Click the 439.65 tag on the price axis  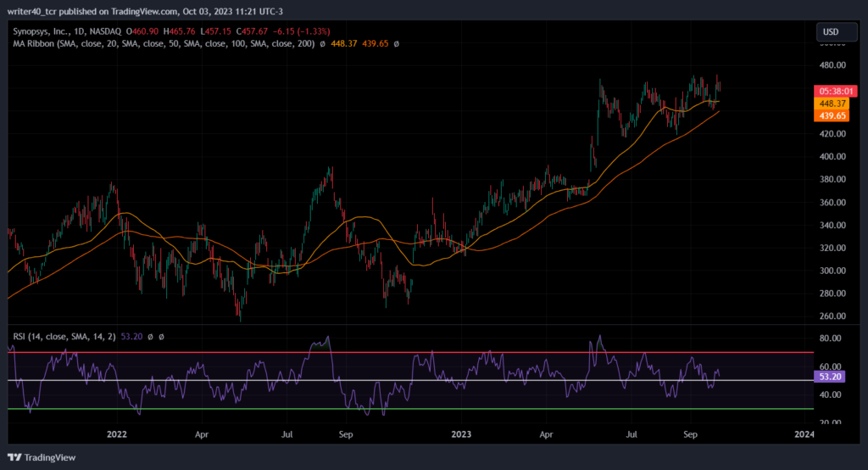click(832, 116)
